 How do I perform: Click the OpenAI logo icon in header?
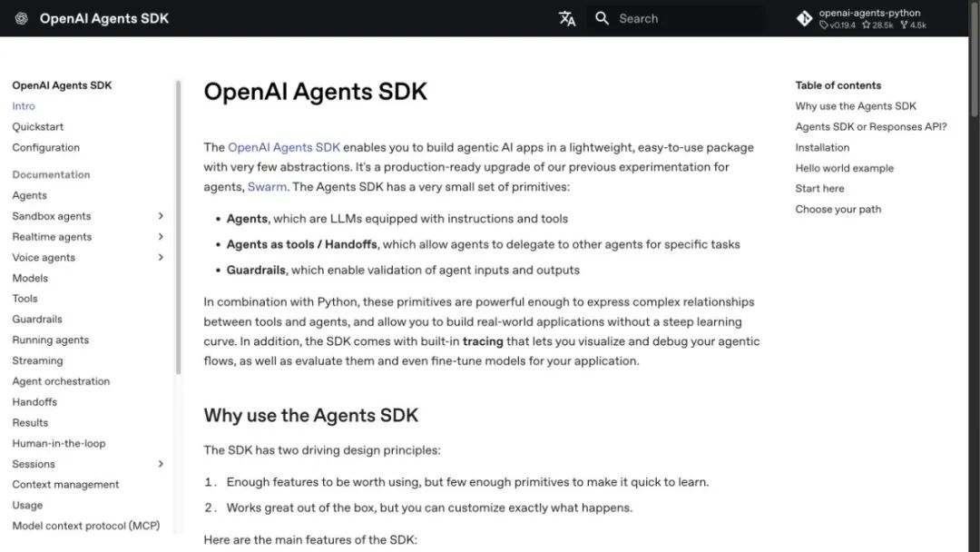point(21,19)
